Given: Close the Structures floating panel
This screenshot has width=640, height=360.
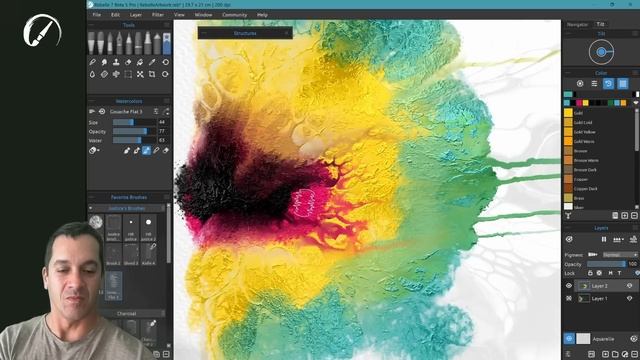Looking at the screenshot, I should pyautogui.click(x=287, y=33).
